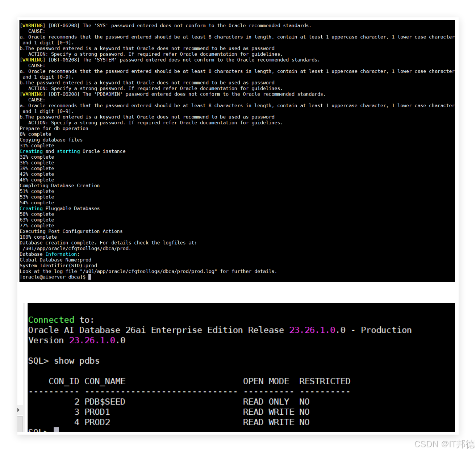Click the OPEN MODE column header

(266, 381)
